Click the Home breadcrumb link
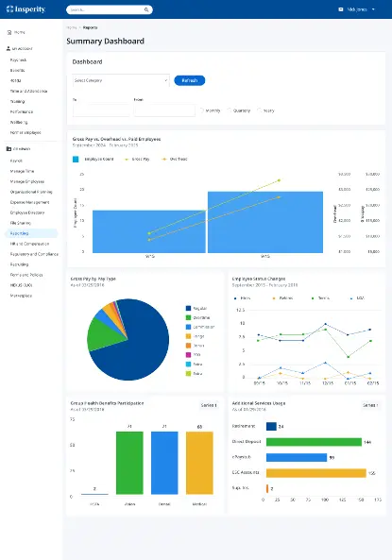 pyautogui.click(x=72, y=27)
